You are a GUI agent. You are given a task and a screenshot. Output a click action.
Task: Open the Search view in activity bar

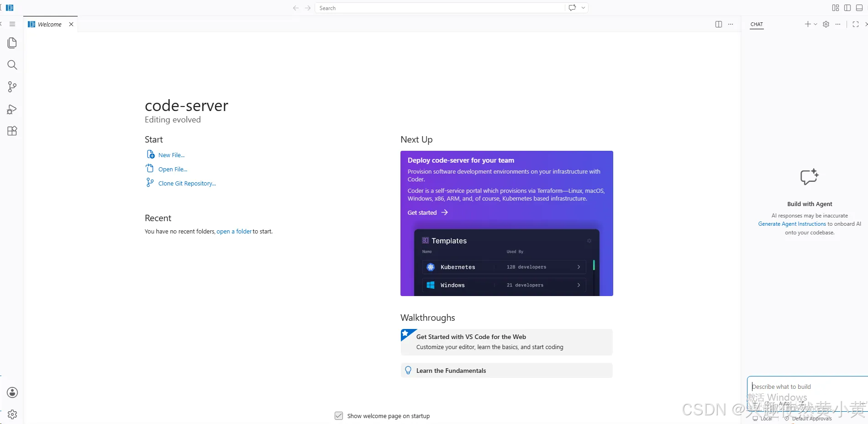(12, 65)
